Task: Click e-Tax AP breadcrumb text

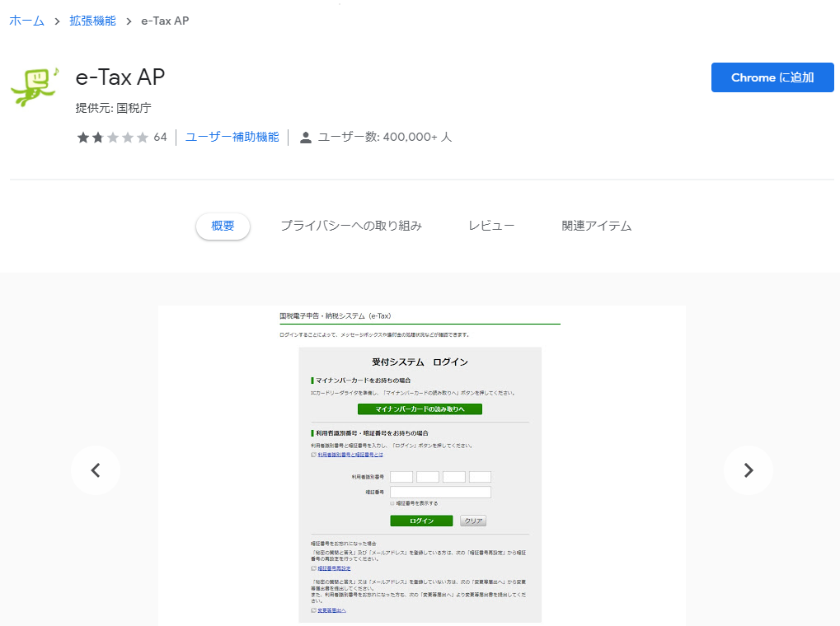Action: 165,21
